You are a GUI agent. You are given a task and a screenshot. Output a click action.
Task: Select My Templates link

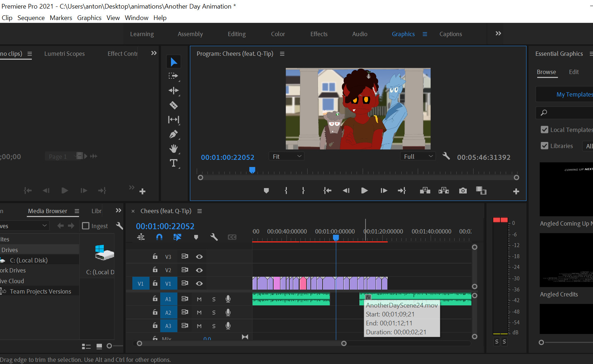pyautogui.click(x=574, y=94)
